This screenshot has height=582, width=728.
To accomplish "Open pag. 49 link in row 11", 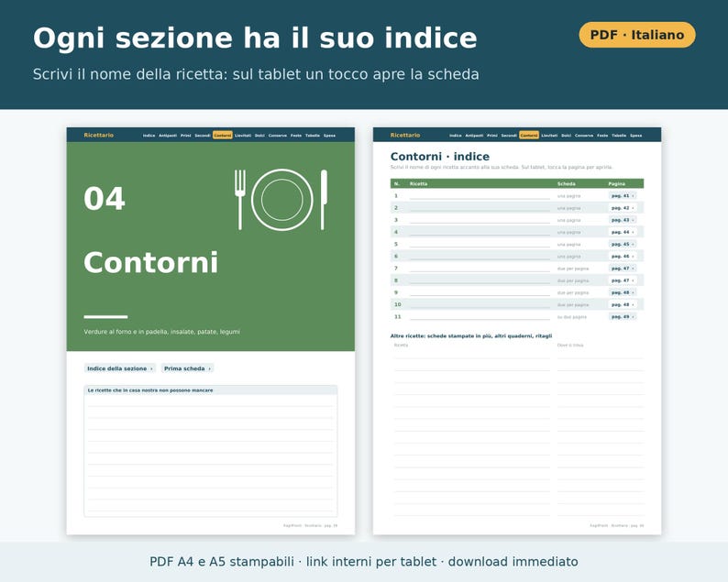I will tap(623, 316).
